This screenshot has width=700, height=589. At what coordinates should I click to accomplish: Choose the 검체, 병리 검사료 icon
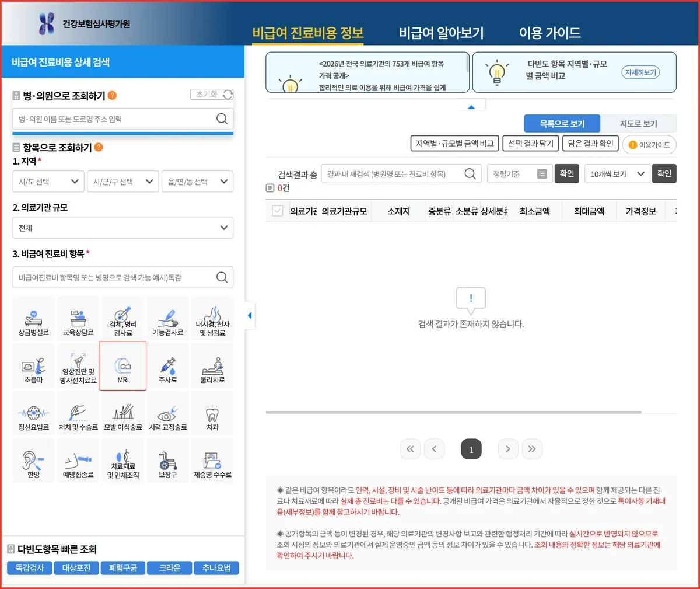[x=123, y=318]
